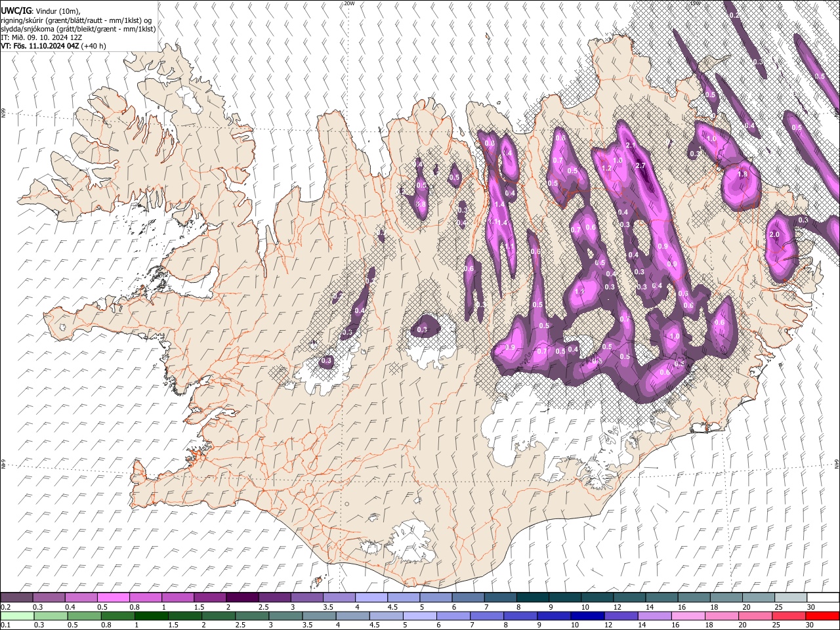Click the dark teal 8–9 swatch in top legend
The width and height of the screenshot is (840, 630).
533,597
